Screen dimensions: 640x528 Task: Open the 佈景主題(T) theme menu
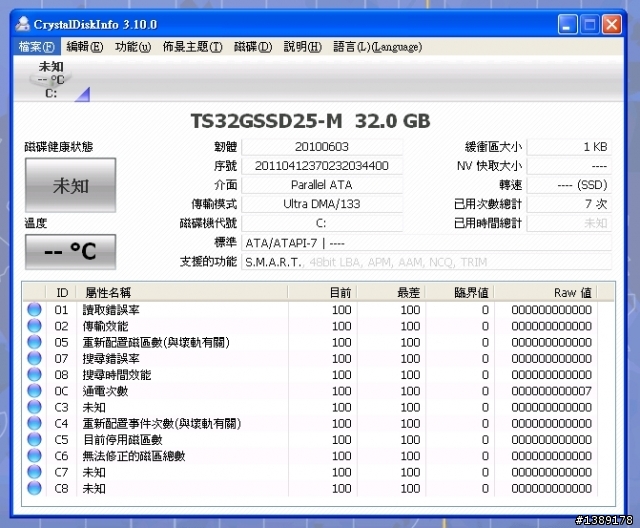192,47
